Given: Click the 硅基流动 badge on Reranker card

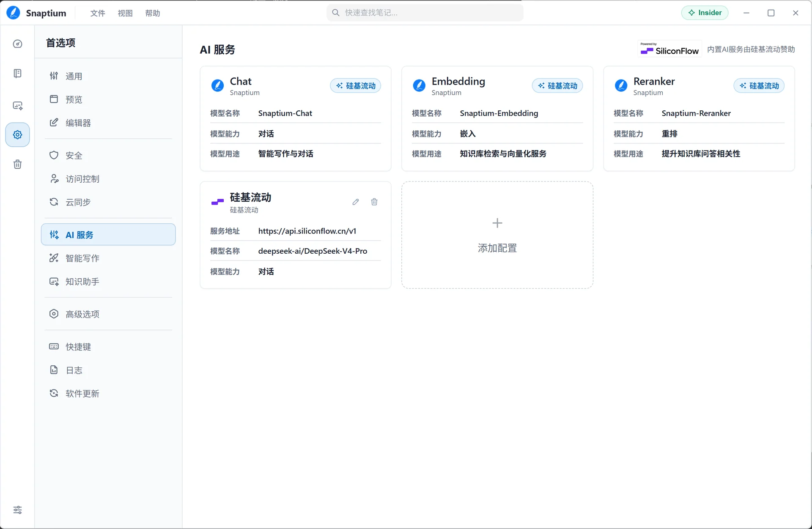Looking at the screenshot, I should [759, 86].
